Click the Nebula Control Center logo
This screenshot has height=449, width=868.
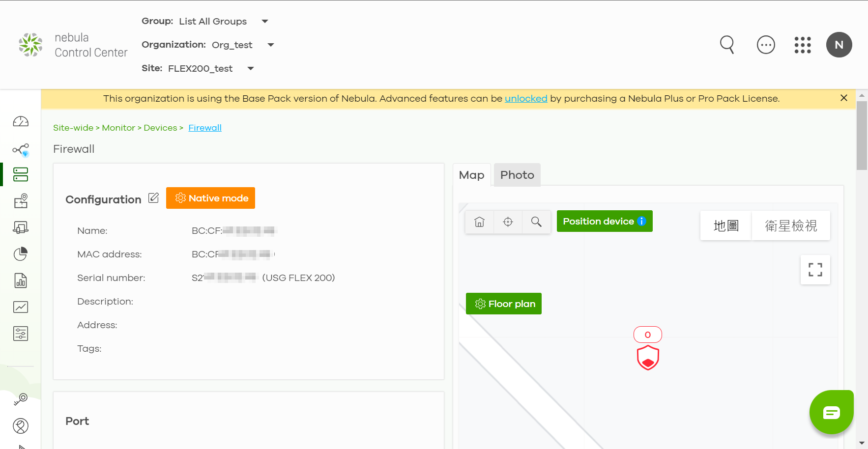[73, 45]
